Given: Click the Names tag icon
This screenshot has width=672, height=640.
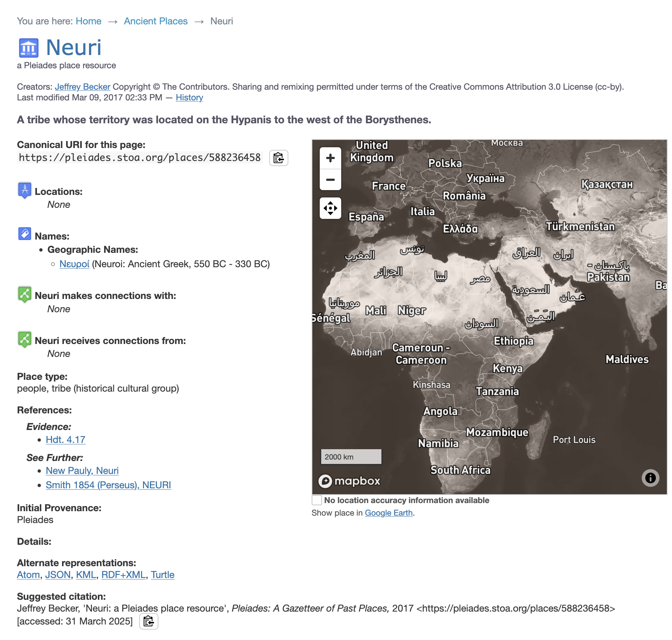Looking at the screenshot, I should point(25,234).
